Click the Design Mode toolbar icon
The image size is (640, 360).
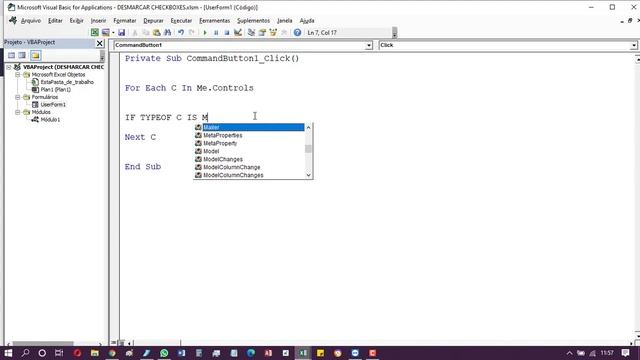click(x=238, y=33)
